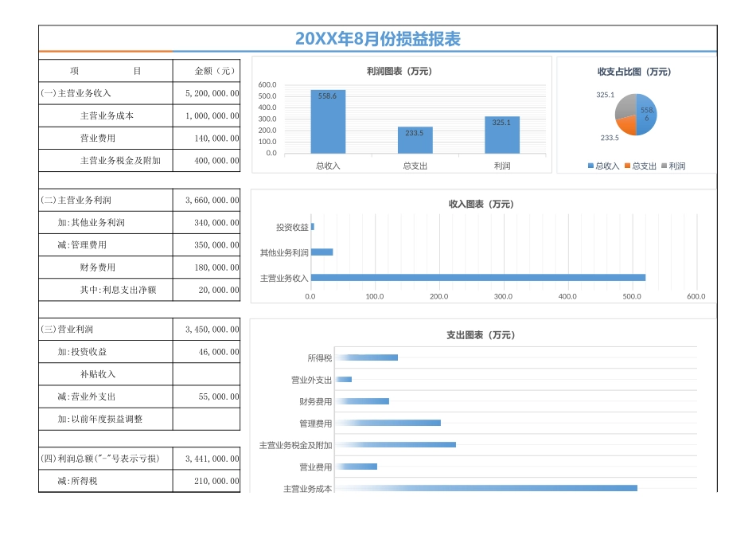Select the 减:营业外支出 cell
This screenshot has width=756, height=535.
pyautogui.click(x=106, y=396)
